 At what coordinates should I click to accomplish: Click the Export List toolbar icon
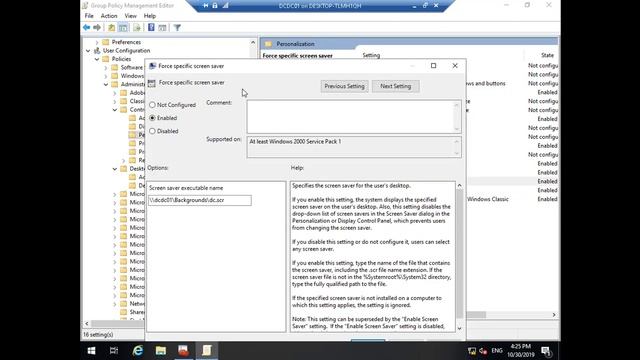coord(137,27)
